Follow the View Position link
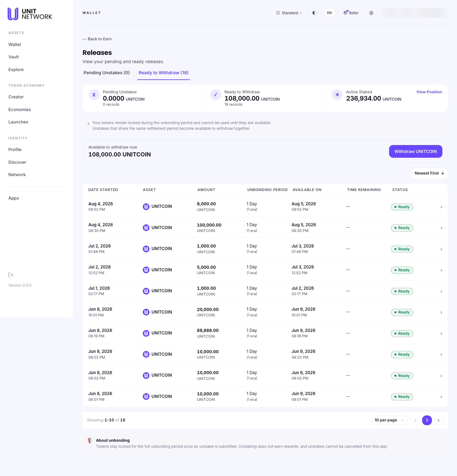457x476 pixels. point(429,92)
